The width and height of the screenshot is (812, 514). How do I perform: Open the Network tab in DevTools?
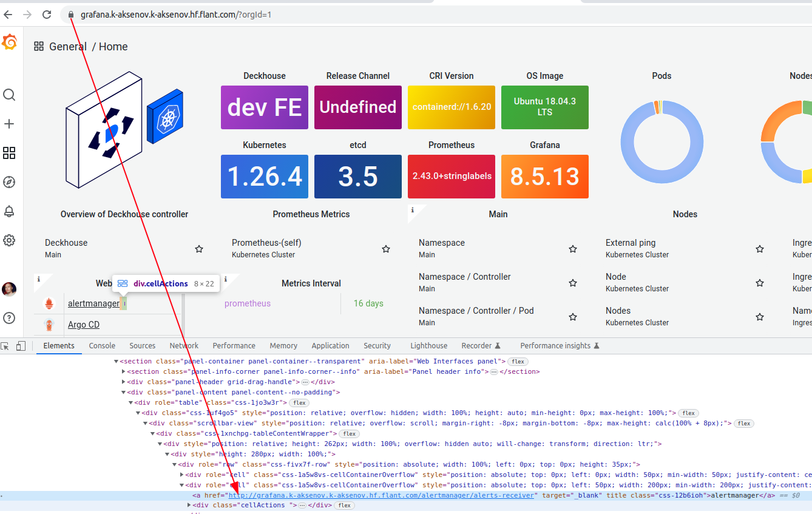click(x=183, y=345)
